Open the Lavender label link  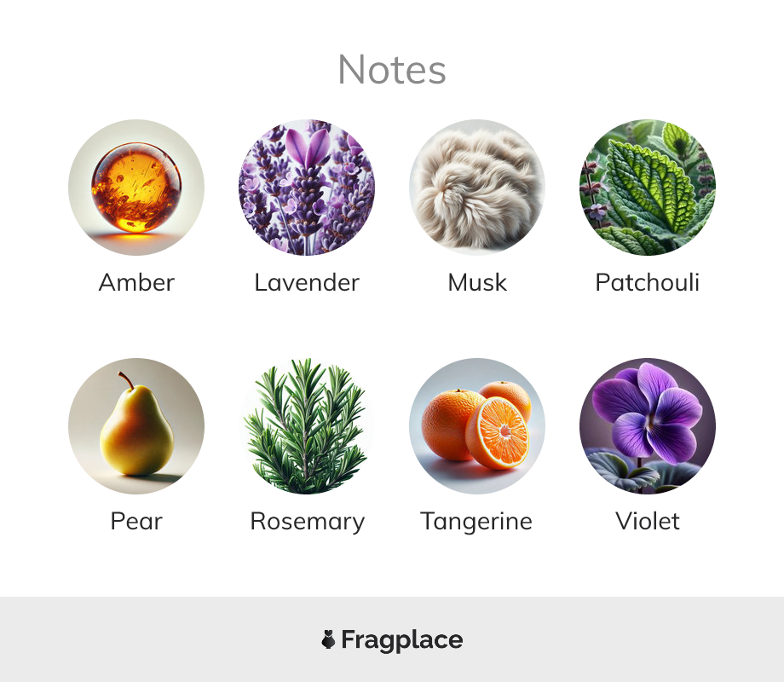coord(307,282)
